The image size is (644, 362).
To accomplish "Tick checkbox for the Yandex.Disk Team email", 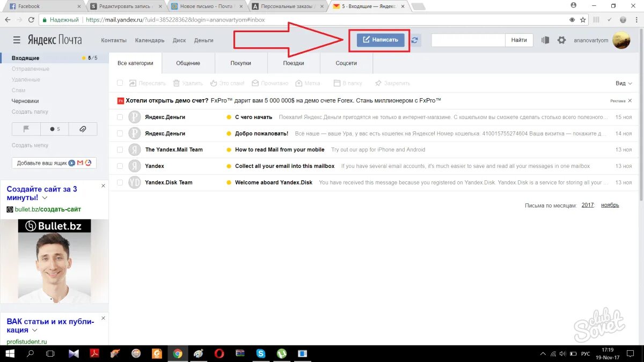I will [120, 182].
